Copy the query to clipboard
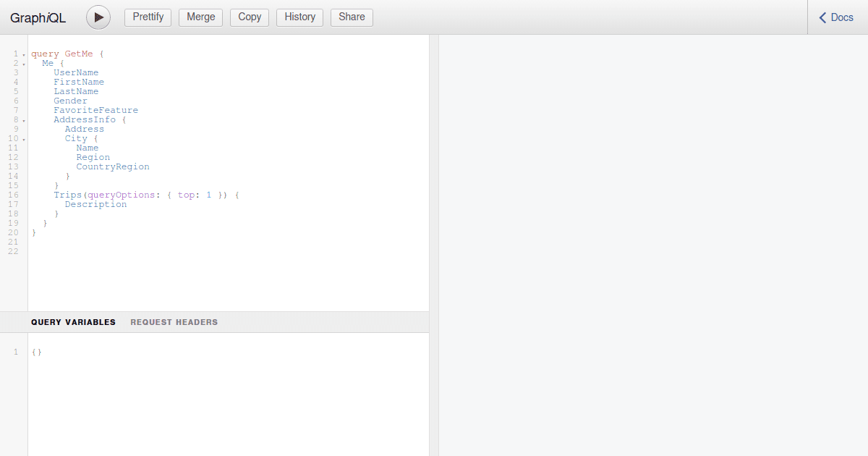868x456 pixels. (249, 17)
